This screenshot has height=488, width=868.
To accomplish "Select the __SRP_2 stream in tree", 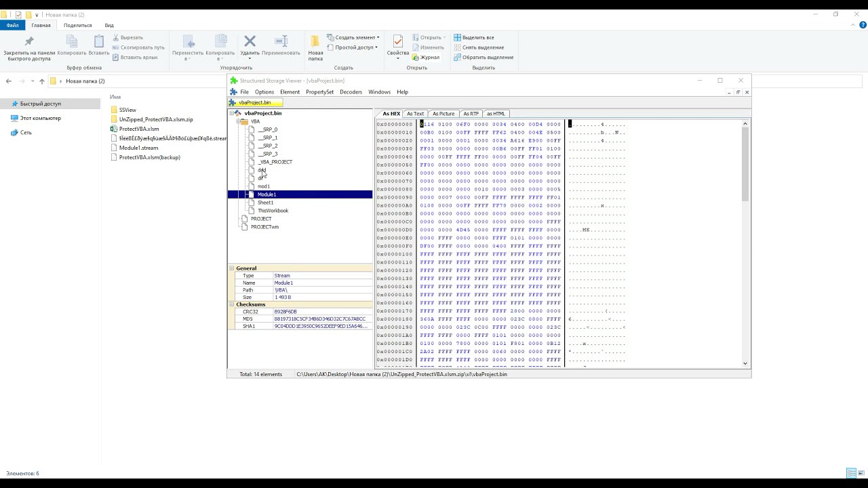I will [267, 146].
